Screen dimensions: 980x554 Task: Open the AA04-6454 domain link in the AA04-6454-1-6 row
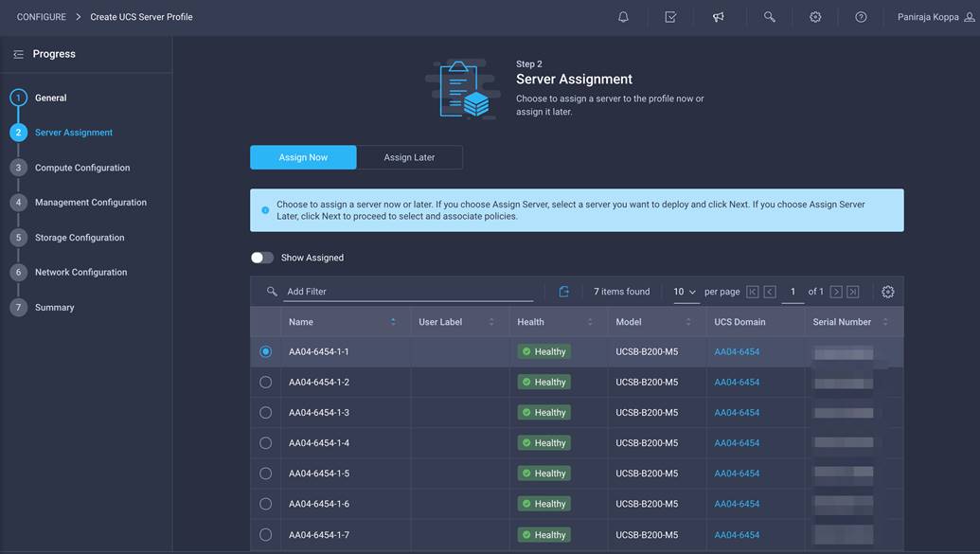point(737,504)
